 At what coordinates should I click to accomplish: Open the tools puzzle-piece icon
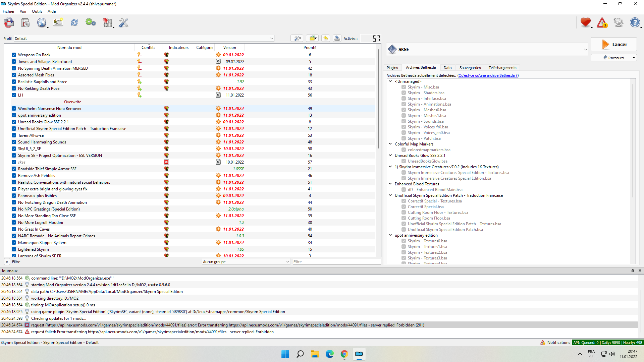point(107,23)
